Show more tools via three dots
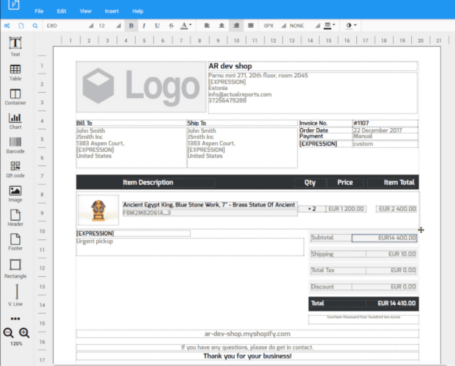Screen dimensions: 455x366 (x=15, y=318)
